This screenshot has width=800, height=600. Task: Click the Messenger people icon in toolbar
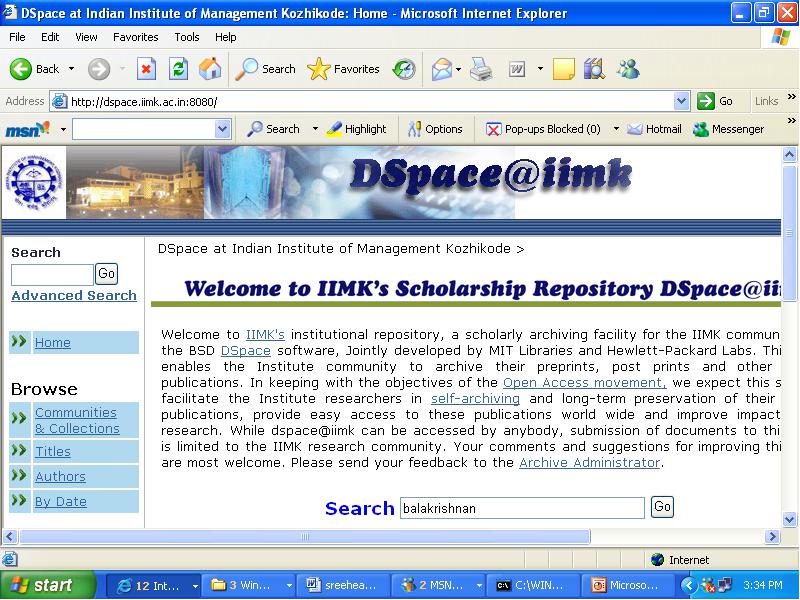pyautogui.click(x=628, y=69)
